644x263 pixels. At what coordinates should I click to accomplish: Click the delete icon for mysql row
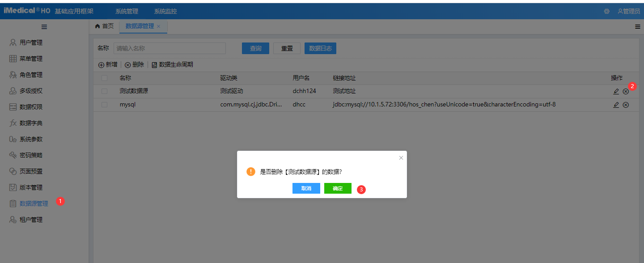click(626, 105)
